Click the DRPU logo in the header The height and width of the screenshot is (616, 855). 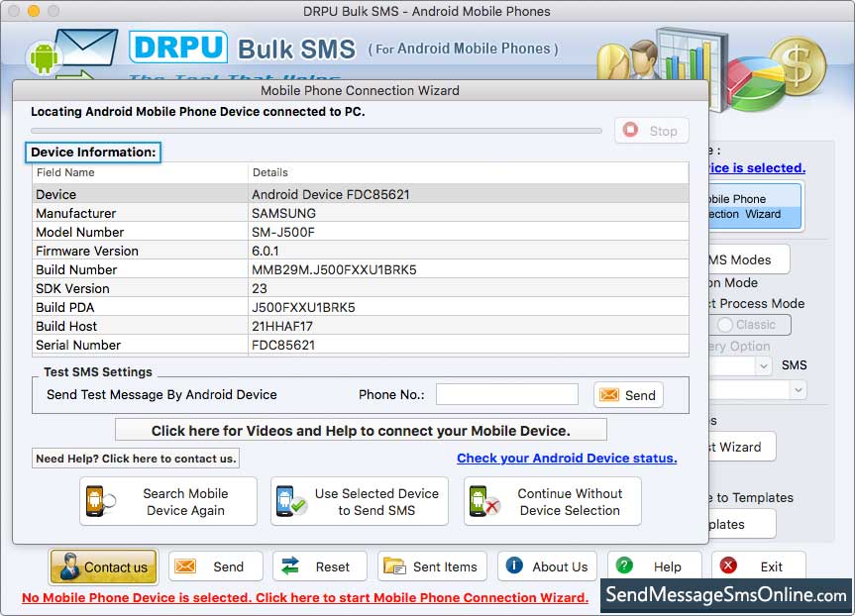(178, 48)
